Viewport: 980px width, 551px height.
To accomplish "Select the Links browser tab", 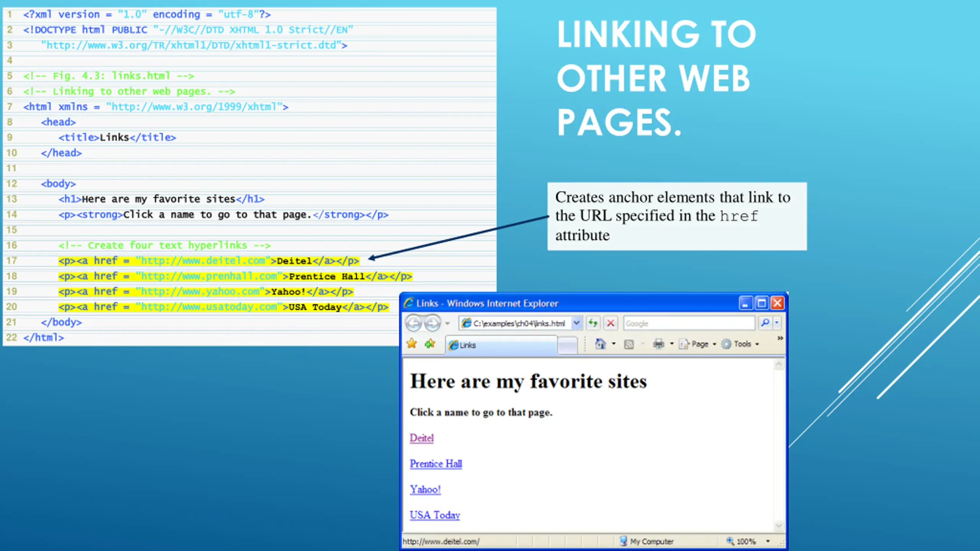I will (x=501, y=345).
